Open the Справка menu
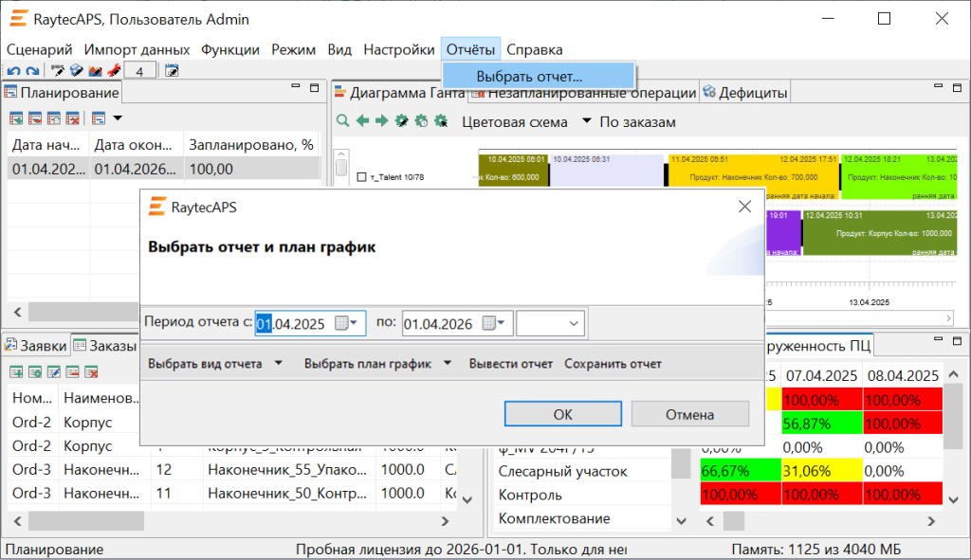 point(535,49)
